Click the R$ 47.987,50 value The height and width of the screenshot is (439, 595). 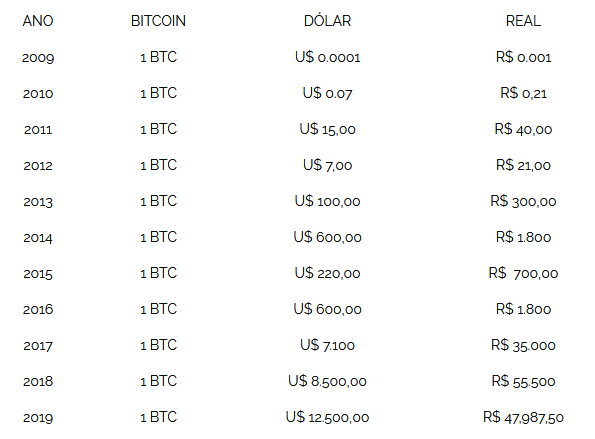523,417
